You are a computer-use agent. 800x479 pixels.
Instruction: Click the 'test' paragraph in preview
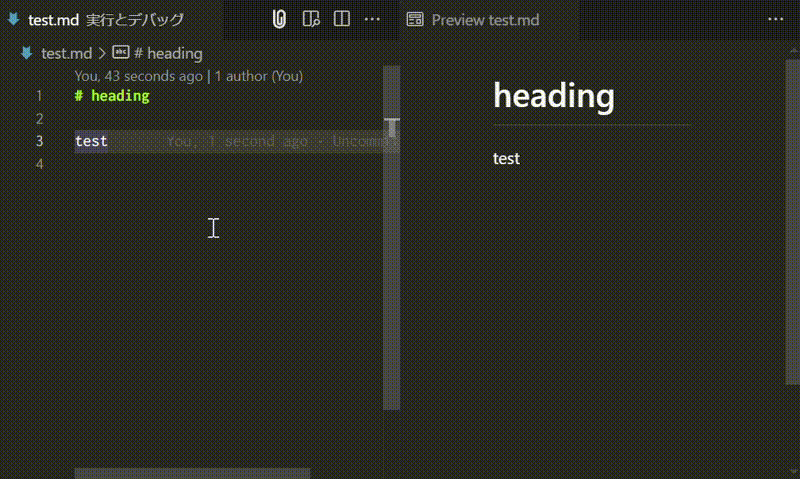[x=506, y=159]
